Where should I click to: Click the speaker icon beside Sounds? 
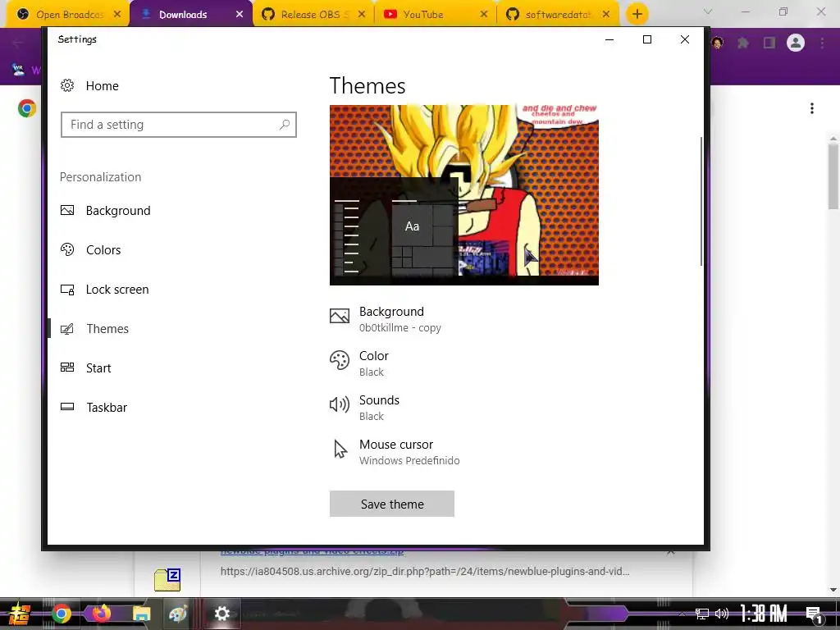click(x=340, y=404)
